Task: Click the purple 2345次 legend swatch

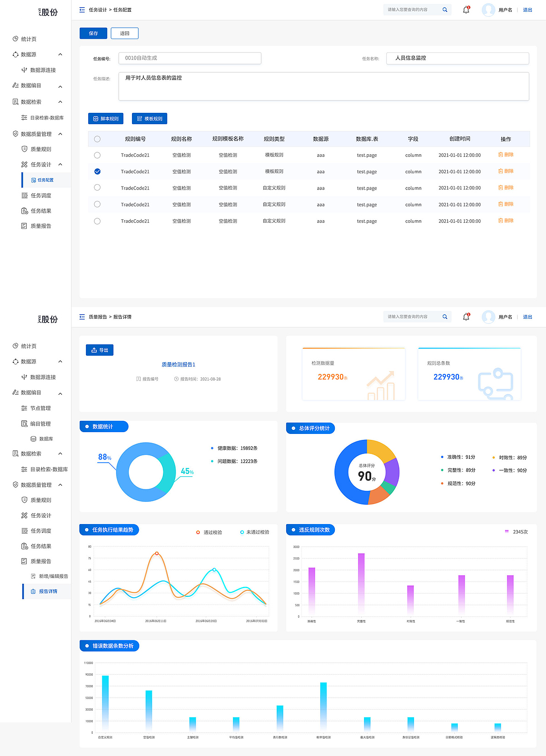Action: pyautogui.click(x=507, y=531)
